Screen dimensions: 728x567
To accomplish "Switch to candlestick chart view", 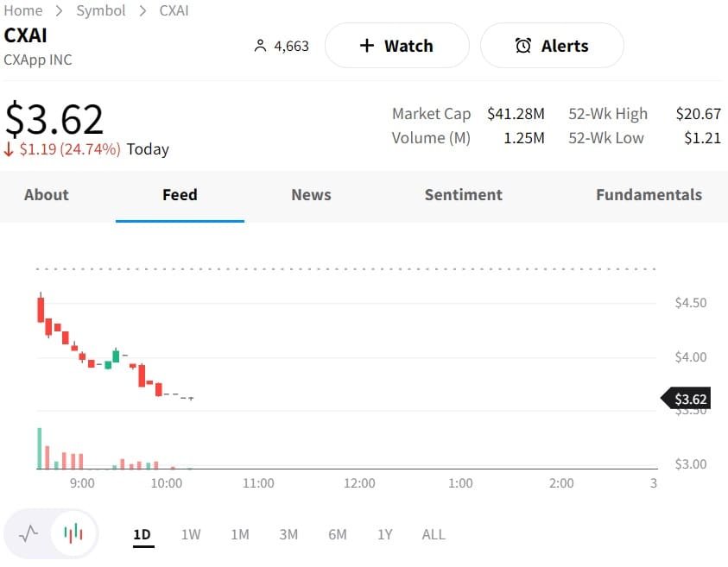I will pyautogui.click(x=74, y=533).
